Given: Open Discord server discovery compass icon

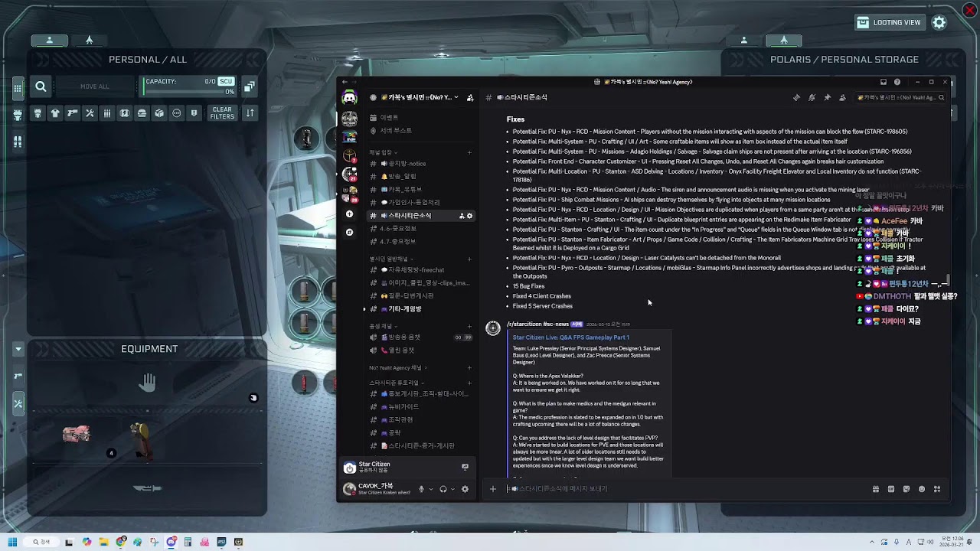Looking at the screenshot, I should 349,232.
